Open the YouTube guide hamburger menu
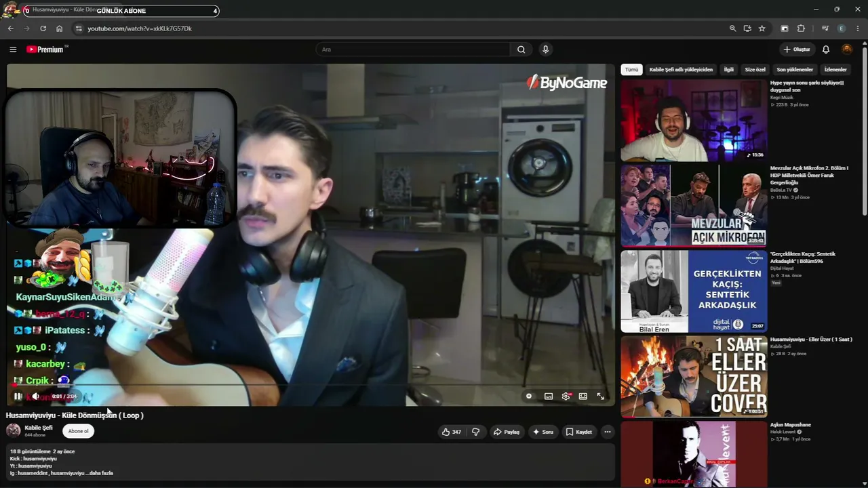This screenshot has width=868, height=488. (x=13, y=49)
